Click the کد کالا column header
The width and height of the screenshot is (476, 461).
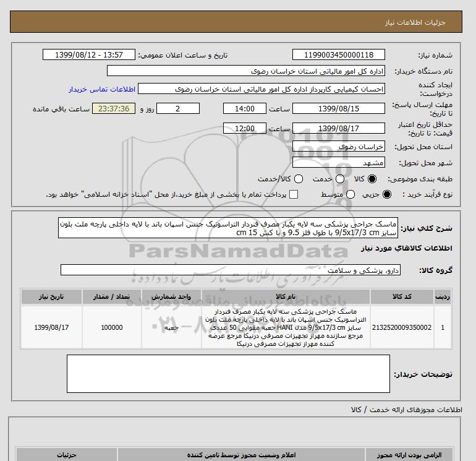pos(402,296)
